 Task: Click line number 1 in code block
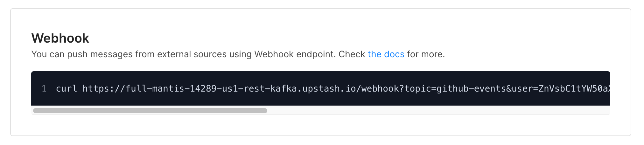44,89
